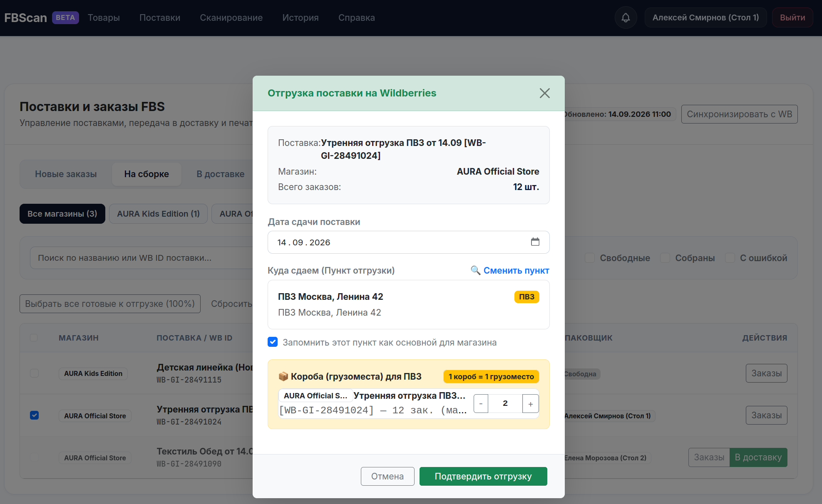822x504 pixels.
Task: Click WB-GI-28491090 shipment ID
Action: pyautogui.click(x=189, y=464)
